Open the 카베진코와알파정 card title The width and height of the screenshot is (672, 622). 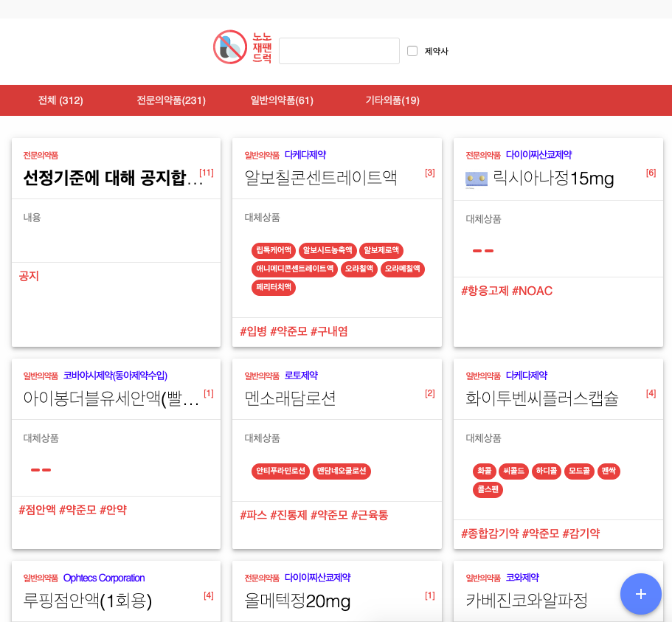pyautogui.click(x=527, y=601)
